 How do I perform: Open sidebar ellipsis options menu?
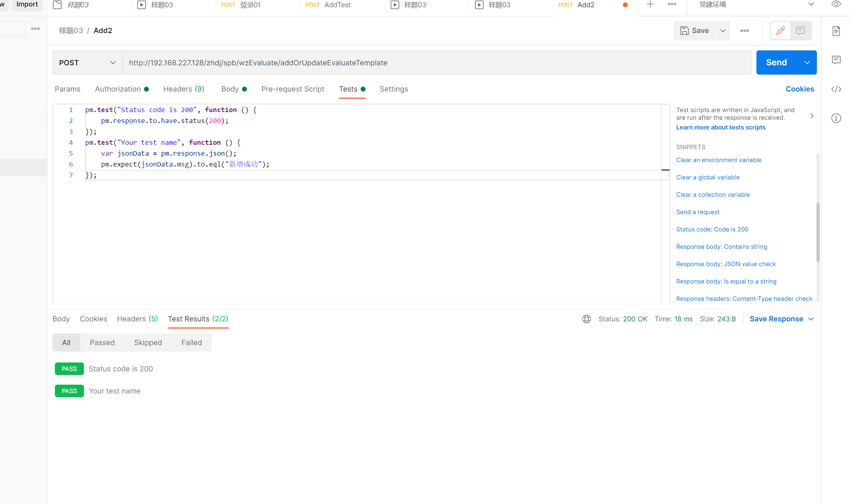tap(36, 29)
